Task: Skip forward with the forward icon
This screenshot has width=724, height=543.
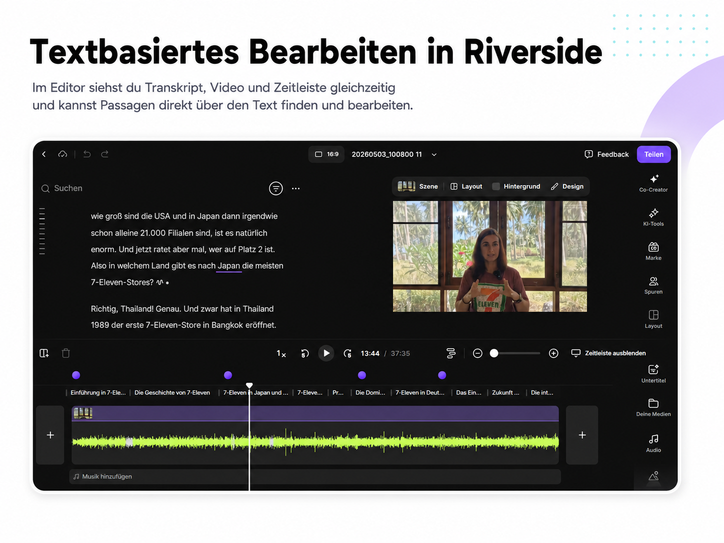Action: 348,353
